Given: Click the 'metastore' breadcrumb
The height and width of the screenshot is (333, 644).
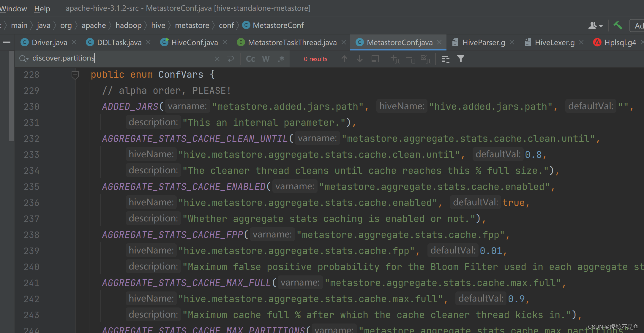Looking at the screenshot, I should tap(192, 26).
